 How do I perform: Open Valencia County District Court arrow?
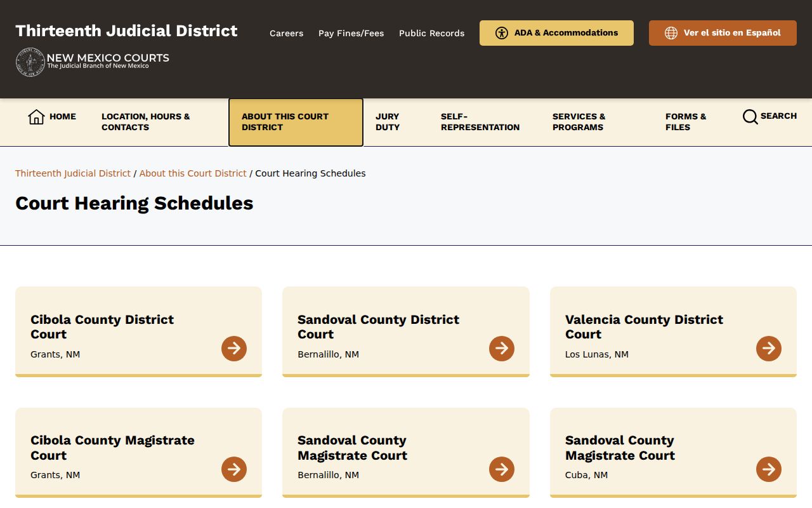click(769, 348)
